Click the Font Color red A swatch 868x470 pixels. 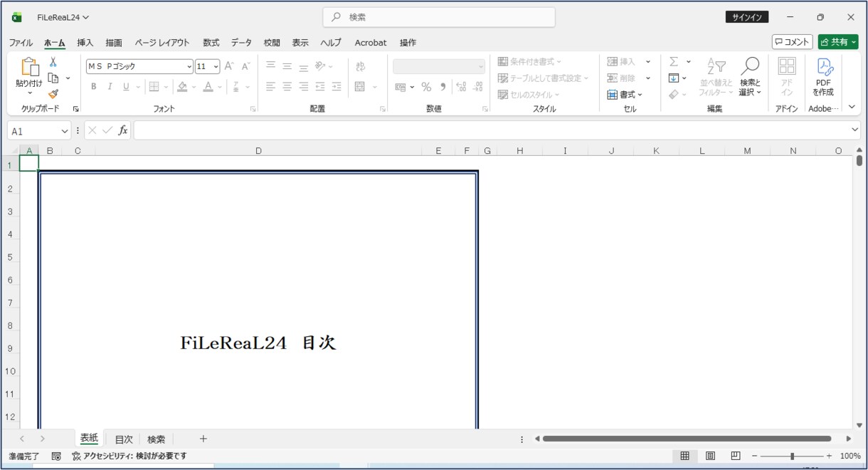point(208,87)
